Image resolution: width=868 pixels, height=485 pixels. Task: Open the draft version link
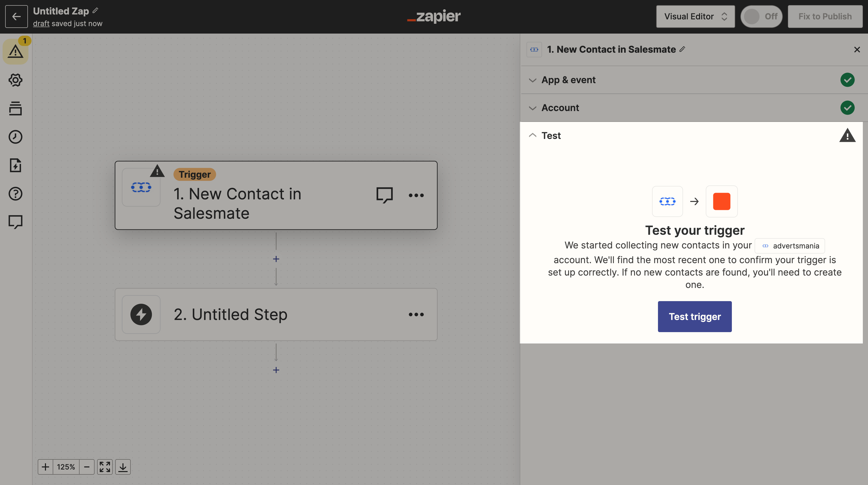coord(41,24)
